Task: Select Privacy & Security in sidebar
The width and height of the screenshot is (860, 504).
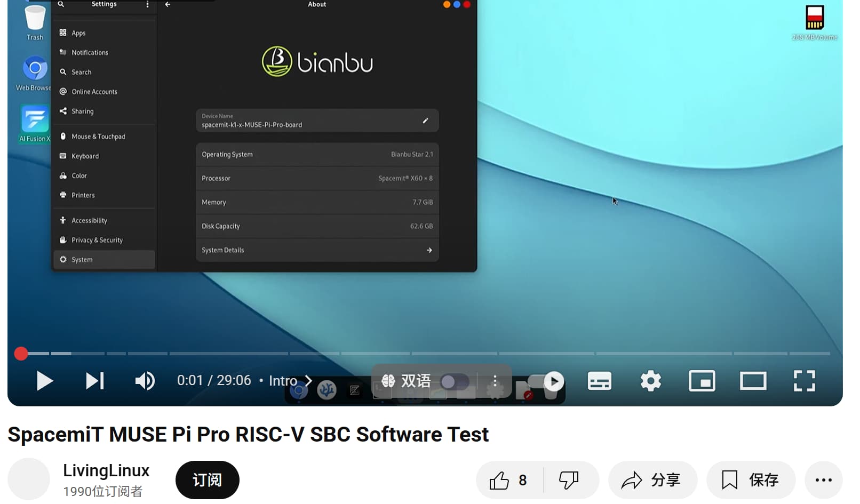Action: tap(104, 240)
